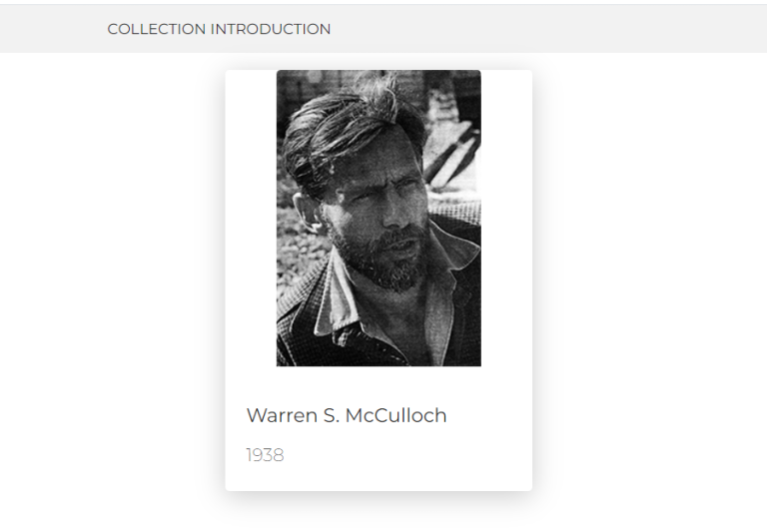Click the word INTRODUCTION in the header
The height and width of the screenshot is (532, 767).
(x=270, y=29)
